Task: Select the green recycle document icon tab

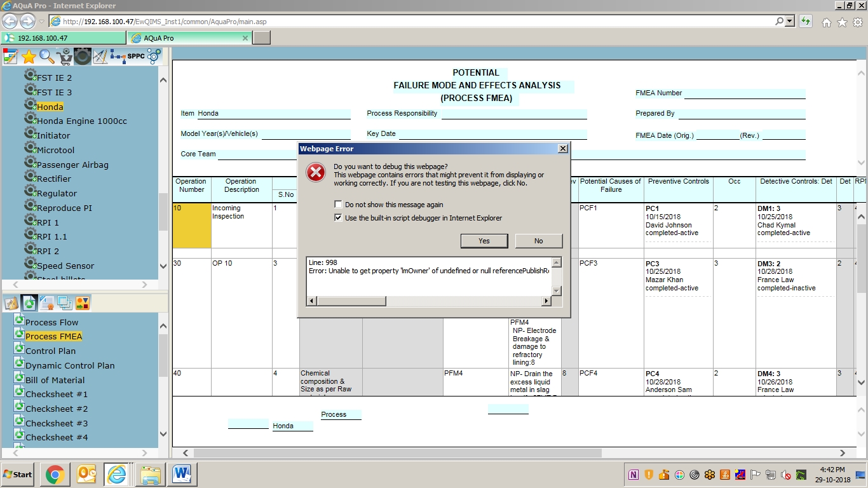Action: 29,303
